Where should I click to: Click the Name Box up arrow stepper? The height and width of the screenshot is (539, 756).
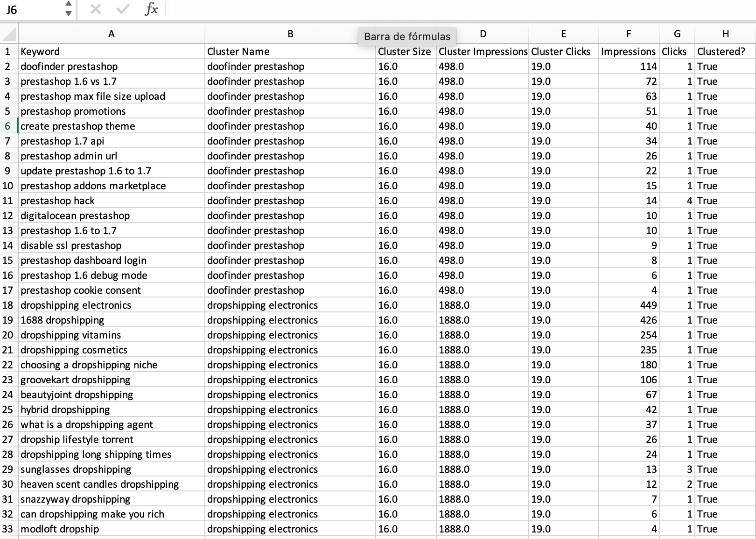pyautogui.click(x=69, y=4)
